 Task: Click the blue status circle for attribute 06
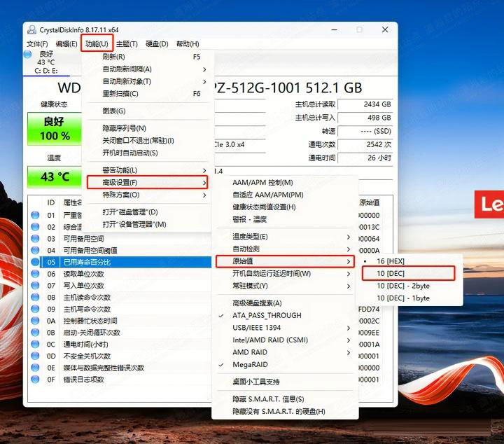point(35,274)
